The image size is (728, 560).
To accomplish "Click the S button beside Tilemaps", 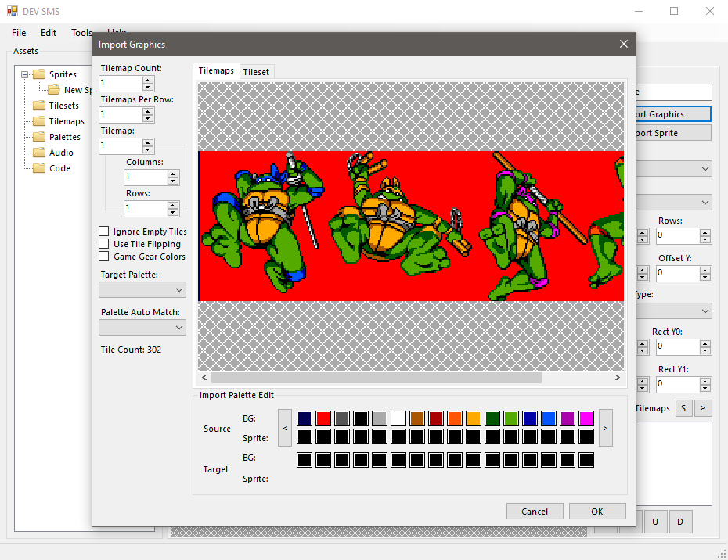I will click(x=683, y=408).
